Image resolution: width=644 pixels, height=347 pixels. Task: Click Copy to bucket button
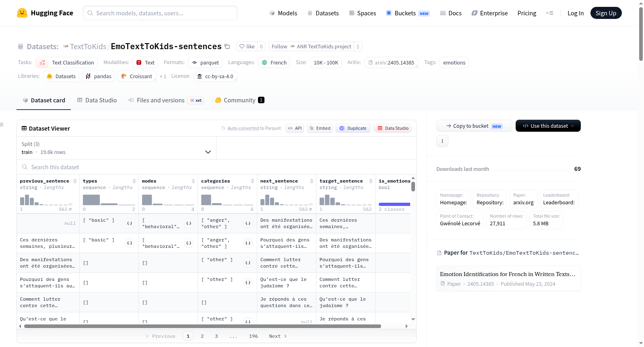click(x=474, y=126)
